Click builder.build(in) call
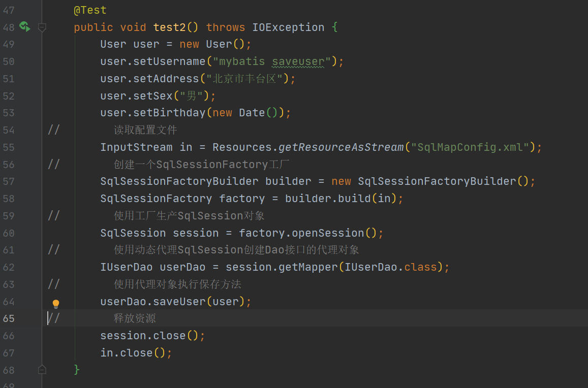The height and width of the screenshot is (388, 588). pyautogui.click(x=341, y=199)
